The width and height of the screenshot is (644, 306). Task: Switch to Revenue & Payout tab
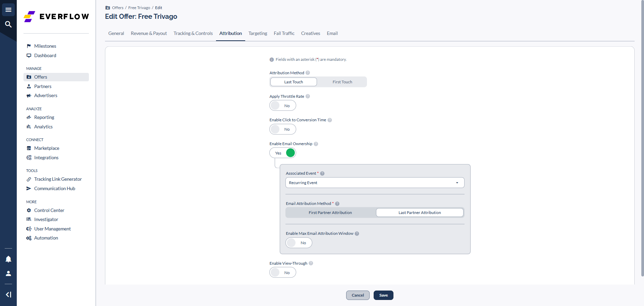pos(149,33)
